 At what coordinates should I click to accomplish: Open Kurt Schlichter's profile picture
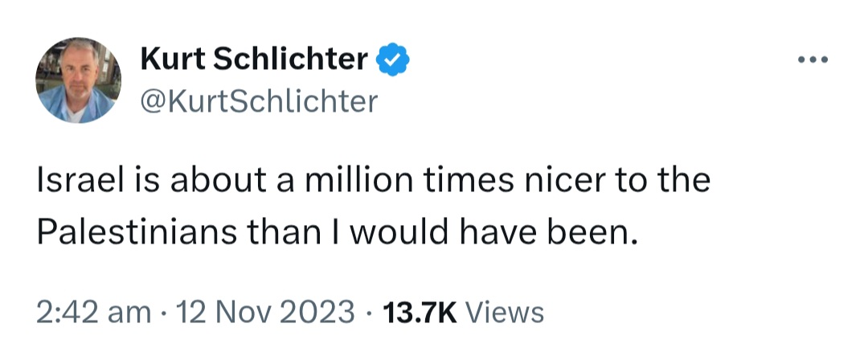(78, 80)
